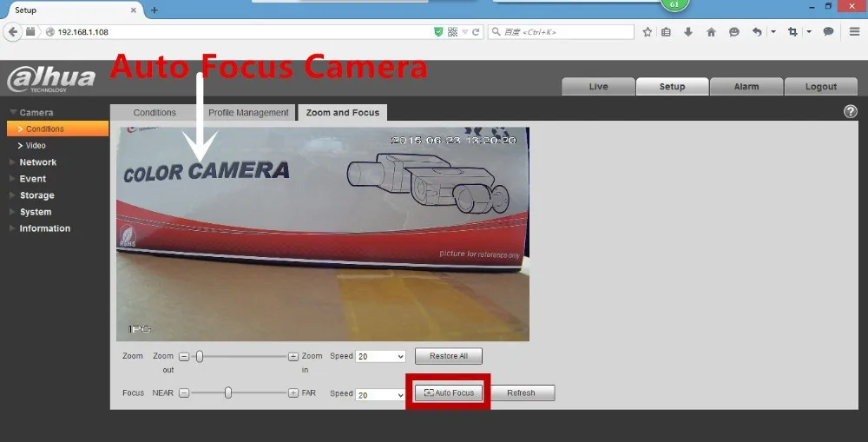This screenshot has height=442, width=868.
Task: Click the Zoom in plus button
Action: (293, 357)
